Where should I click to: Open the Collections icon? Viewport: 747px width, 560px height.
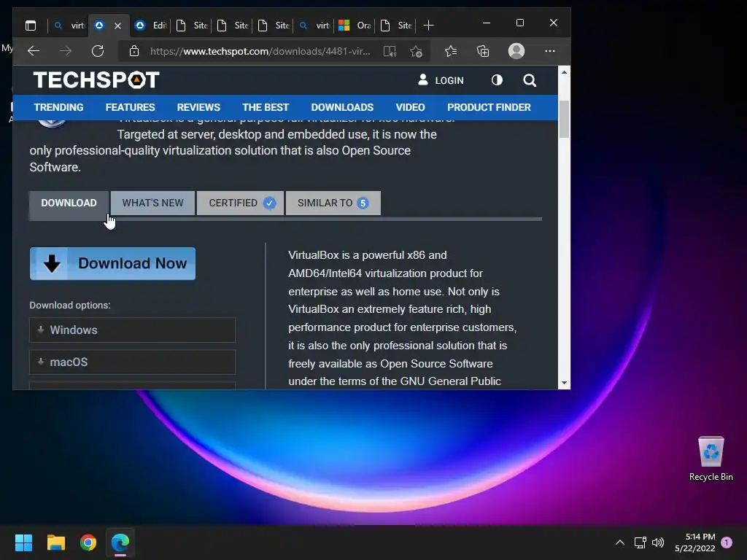click(483, 51)
